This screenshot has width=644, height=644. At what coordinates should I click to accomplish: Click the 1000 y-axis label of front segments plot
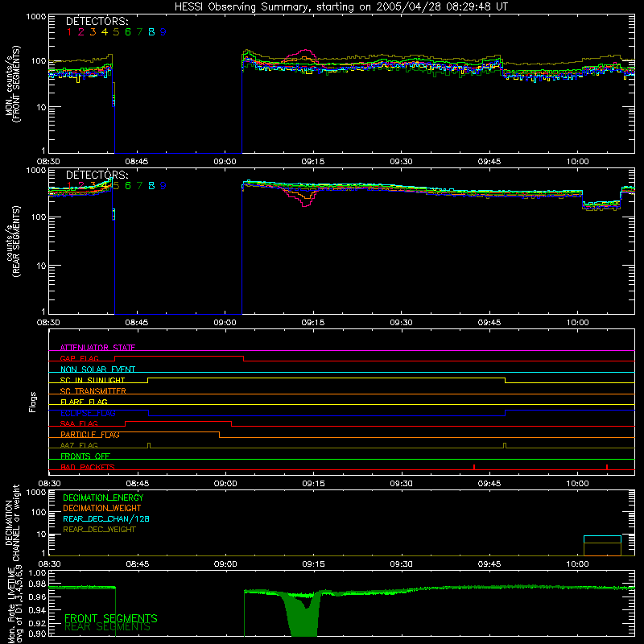pos(36,17)
